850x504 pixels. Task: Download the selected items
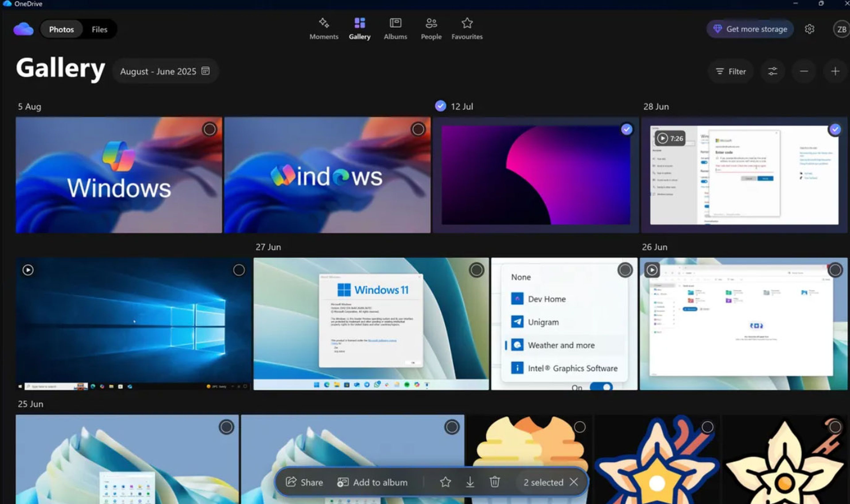(470, 482)
